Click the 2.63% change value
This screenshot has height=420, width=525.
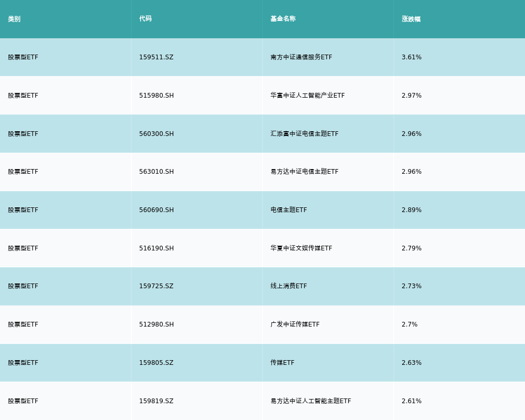(x=412, y=363)
